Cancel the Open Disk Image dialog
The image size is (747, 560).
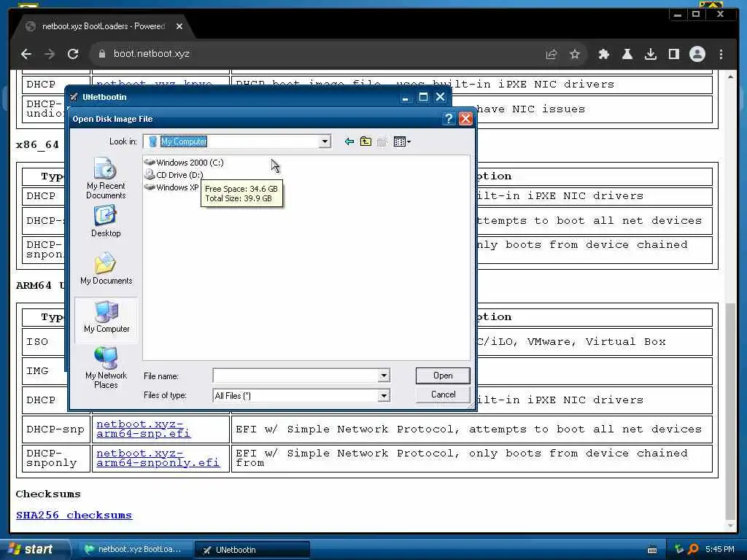(x=443, y=394)
